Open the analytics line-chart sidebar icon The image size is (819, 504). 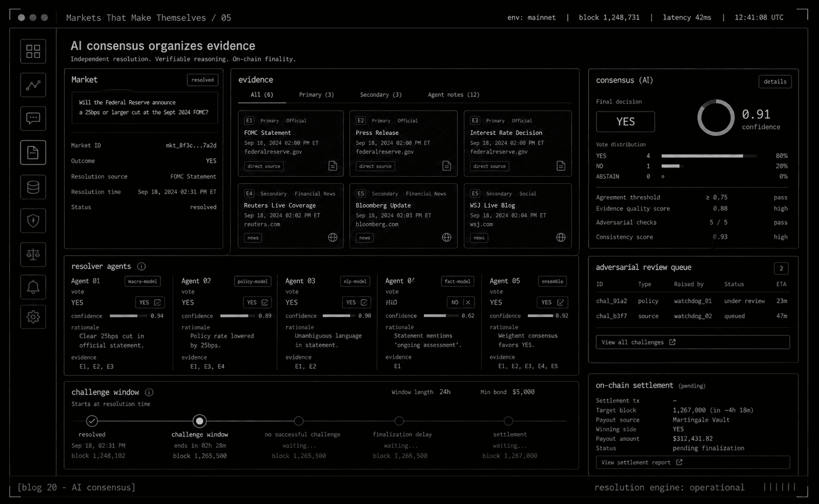(33, 85)
